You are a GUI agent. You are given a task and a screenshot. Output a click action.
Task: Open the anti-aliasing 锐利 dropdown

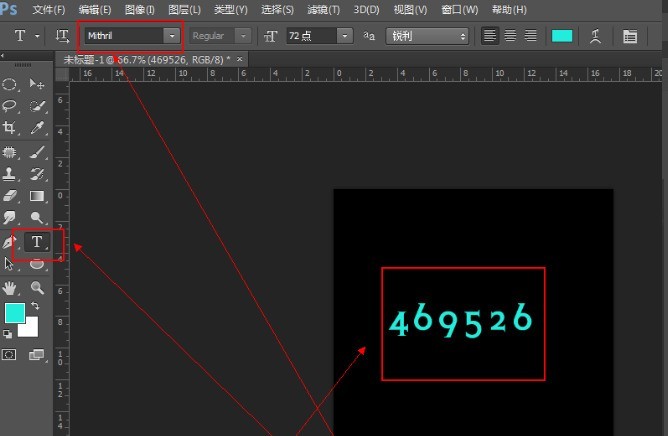click(427, 36)
